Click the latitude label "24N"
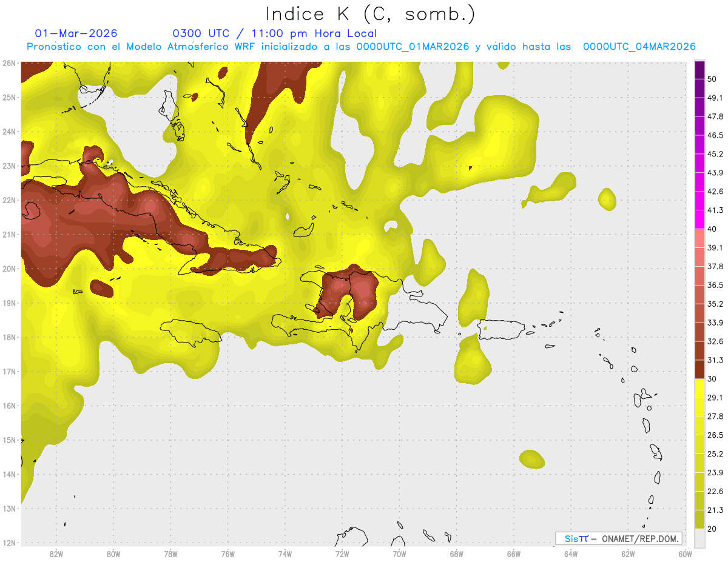The width and height of the screenshot is (728, 562). click(x=9, y=132)
